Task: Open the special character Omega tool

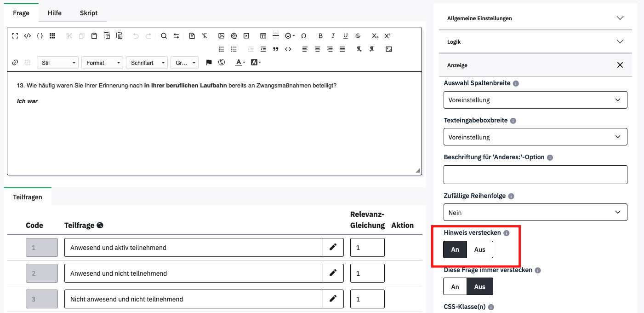Action: pyautogui.click(x=303, y=36)
